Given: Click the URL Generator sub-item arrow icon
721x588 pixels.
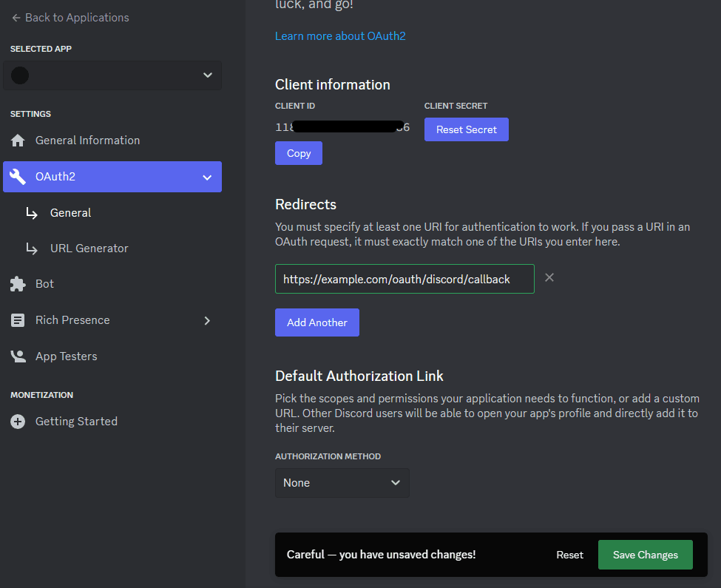Looking at the screenshot, I should tap(32, 249).
